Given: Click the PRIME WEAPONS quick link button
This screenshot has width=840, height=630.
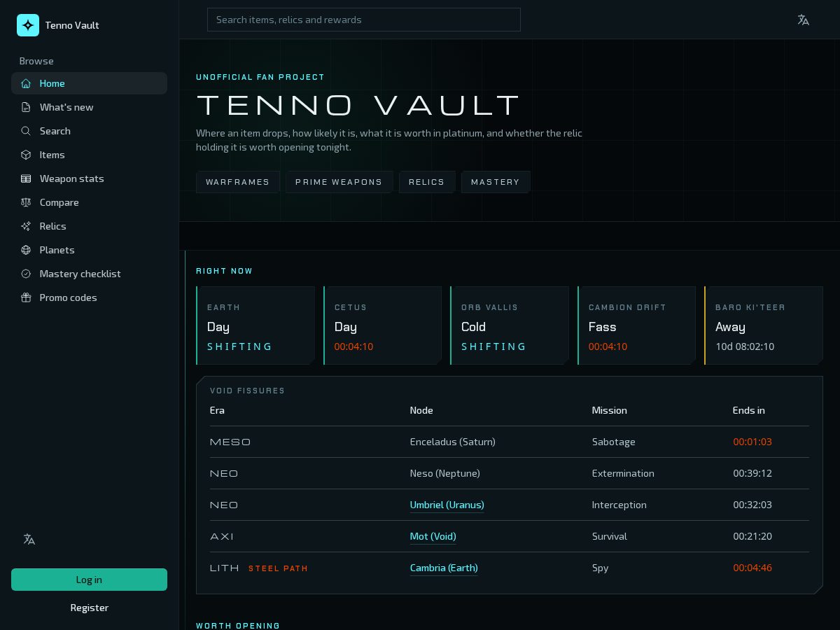Looking at the screenshot, I should click(339, 182).
